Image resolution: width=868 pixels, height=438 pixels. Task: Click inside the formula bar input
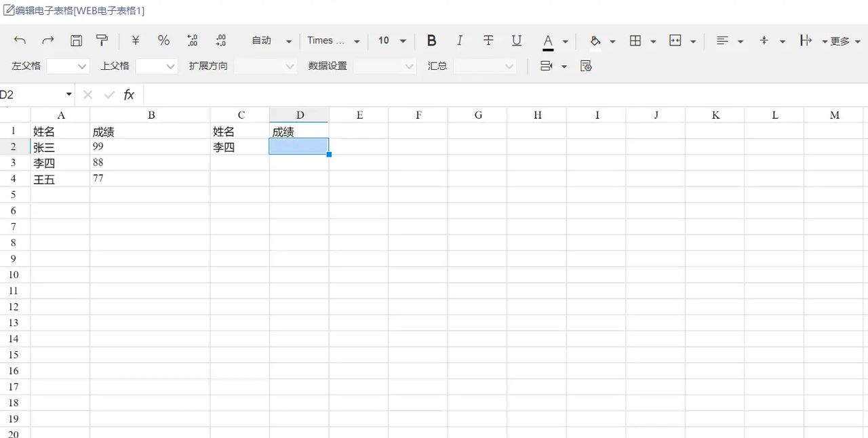click(505, 95)
